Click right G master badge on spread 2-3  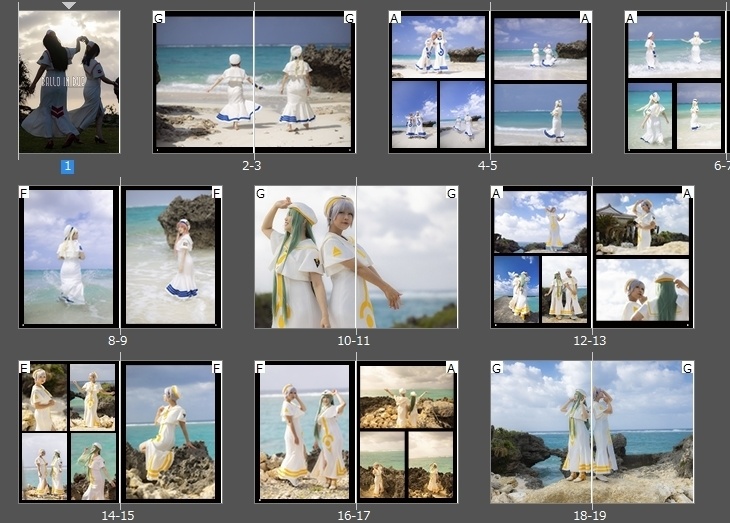350,18
